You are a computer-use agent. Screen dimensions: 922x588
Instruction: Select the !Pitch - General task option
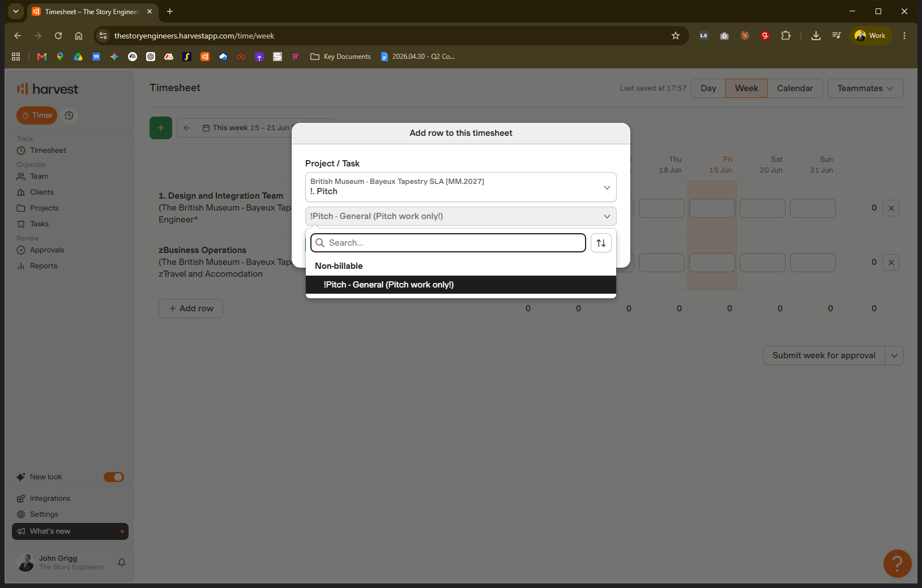460,285
